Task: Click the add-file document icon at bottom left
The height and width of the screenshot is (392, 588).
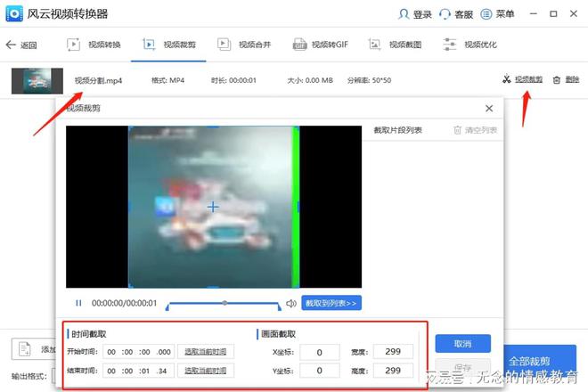Action: coord(25,349)
